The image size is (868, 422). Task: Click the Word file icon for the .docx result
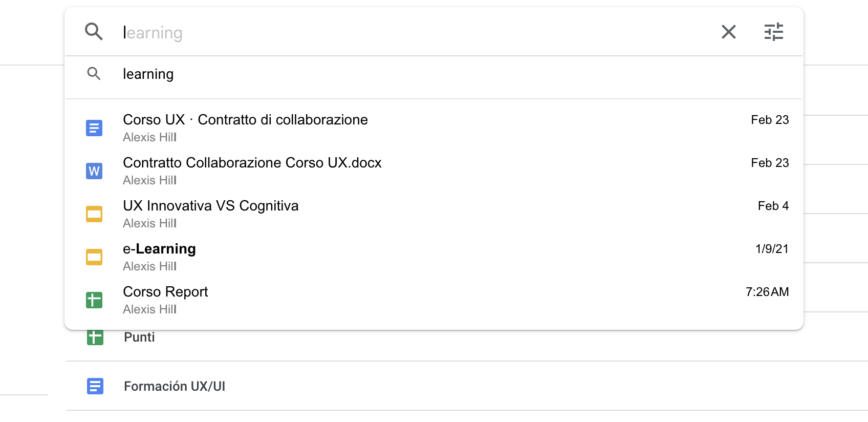(94, 171)
